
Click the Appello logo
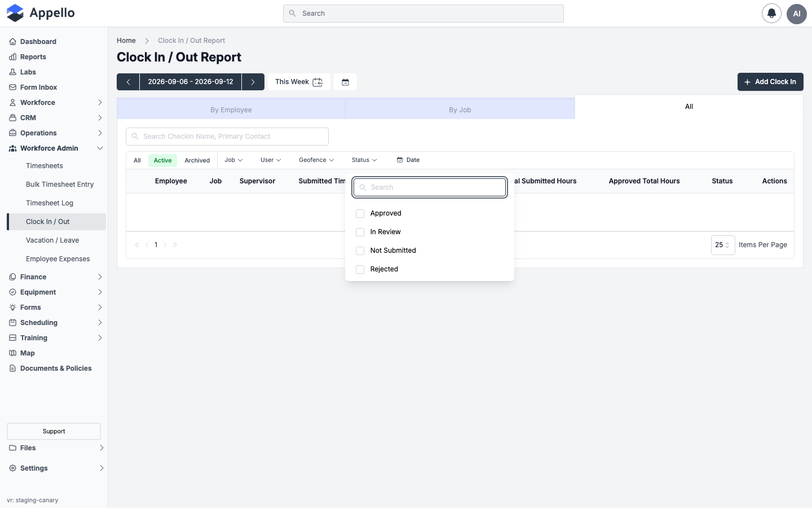click(x=41, y=13)
